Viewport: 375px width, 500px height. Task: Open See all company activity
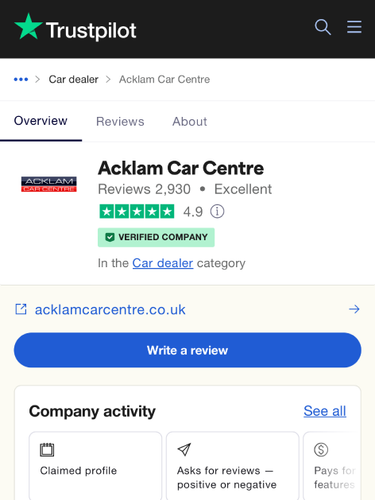point(325,411)
